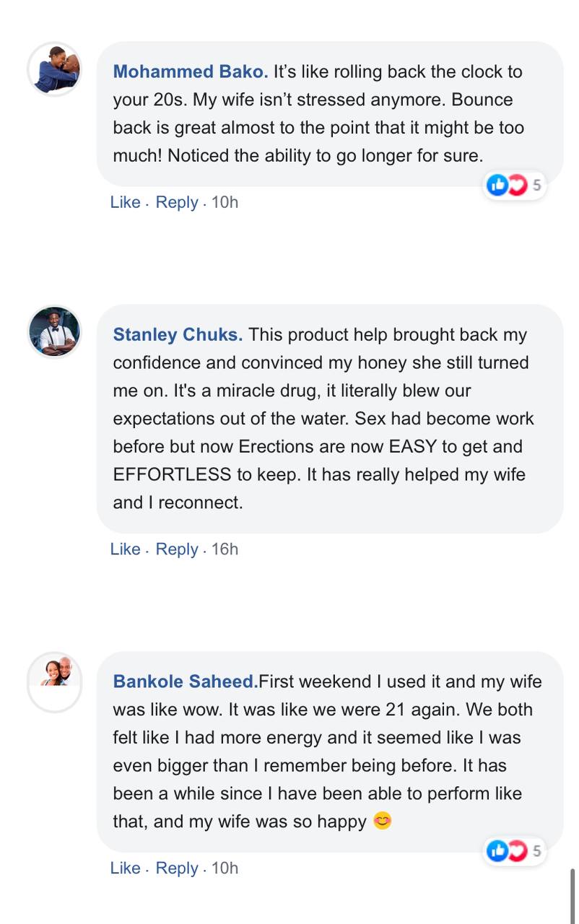Reply to Bankole Saheed's comment
Viewport: 579px width, 924px height.
coord(177,868)
